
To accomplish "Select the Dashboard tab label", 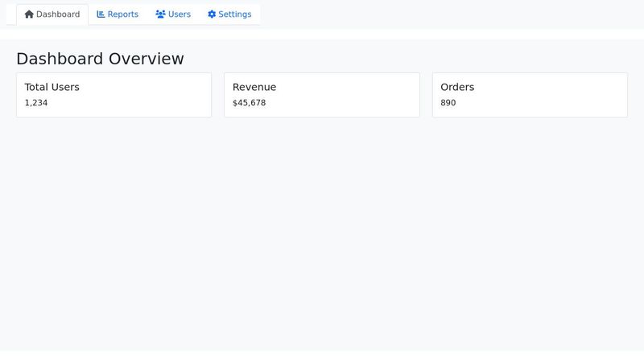I will coord(58,14).
